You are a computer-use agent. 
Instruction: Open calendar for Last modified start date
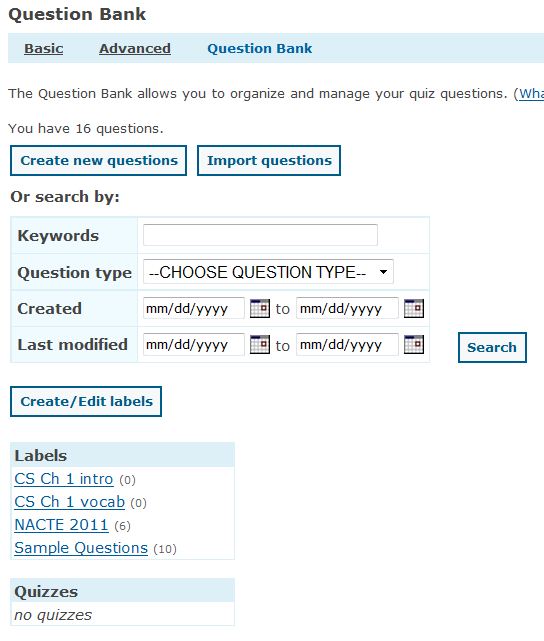point(260,344)
